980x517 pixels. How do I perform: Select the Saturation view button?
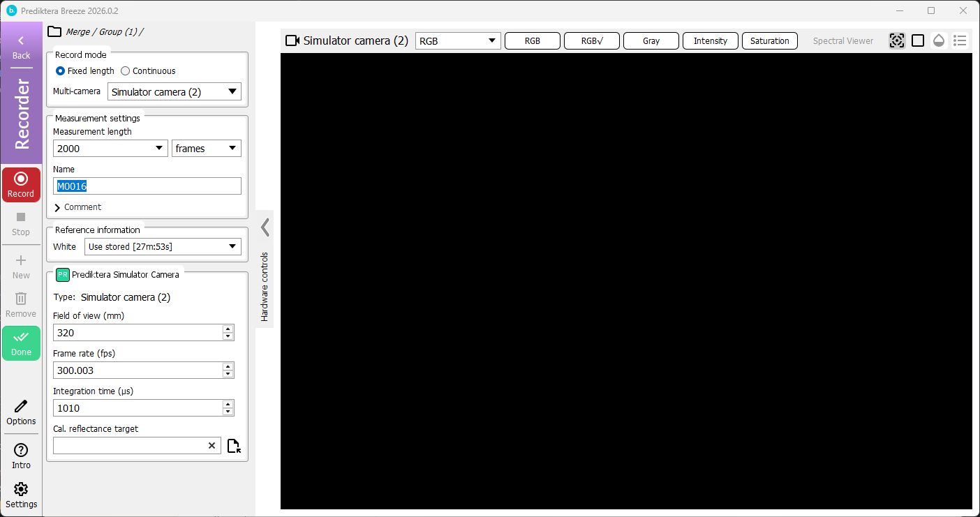tap(769, 40)
